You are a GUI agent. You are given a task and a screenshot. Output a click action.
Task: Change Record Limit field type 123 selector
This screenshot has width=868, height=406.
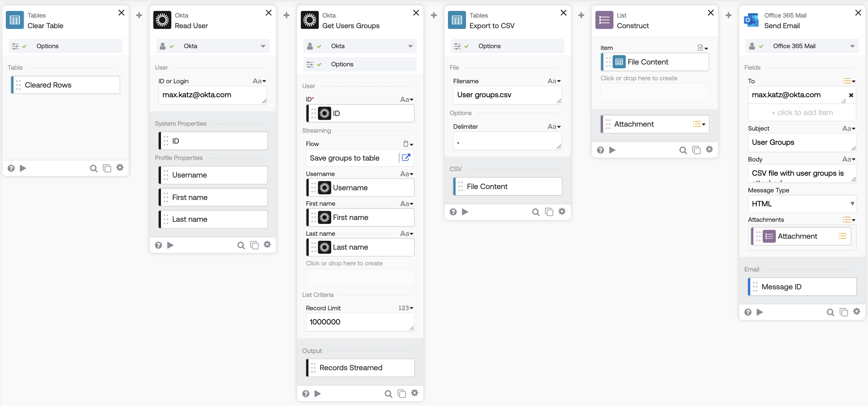click(x=406, y=308)
